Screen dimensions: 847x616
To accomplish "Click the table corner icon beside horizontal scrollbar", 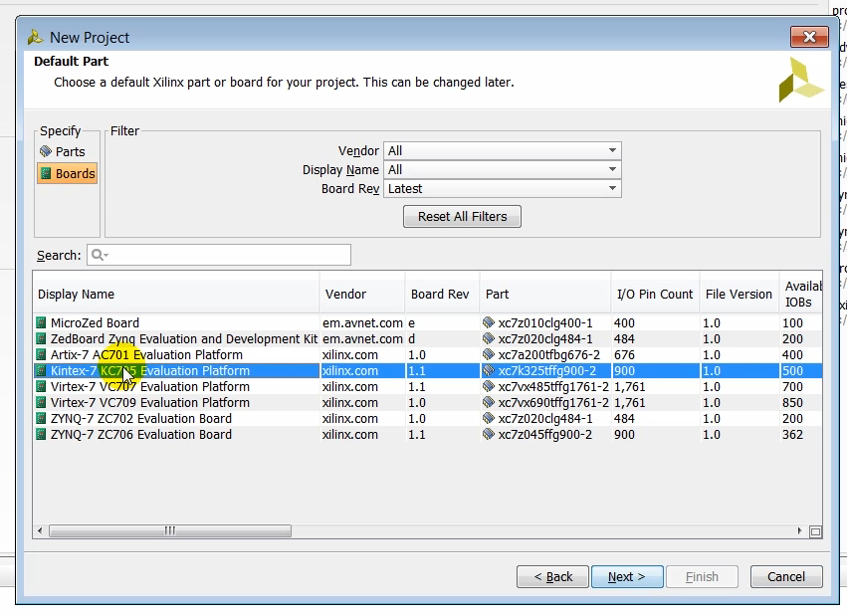I will (x=815, y=531).
